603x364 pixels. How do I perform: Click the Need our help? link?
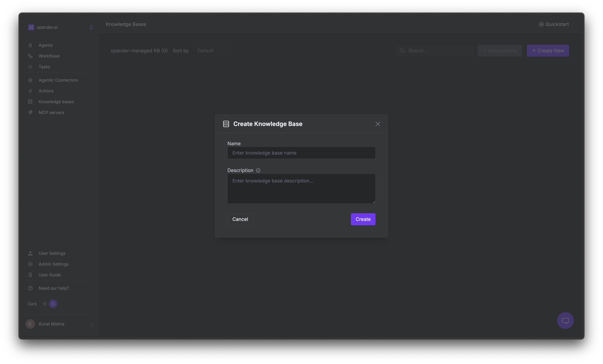54,288
